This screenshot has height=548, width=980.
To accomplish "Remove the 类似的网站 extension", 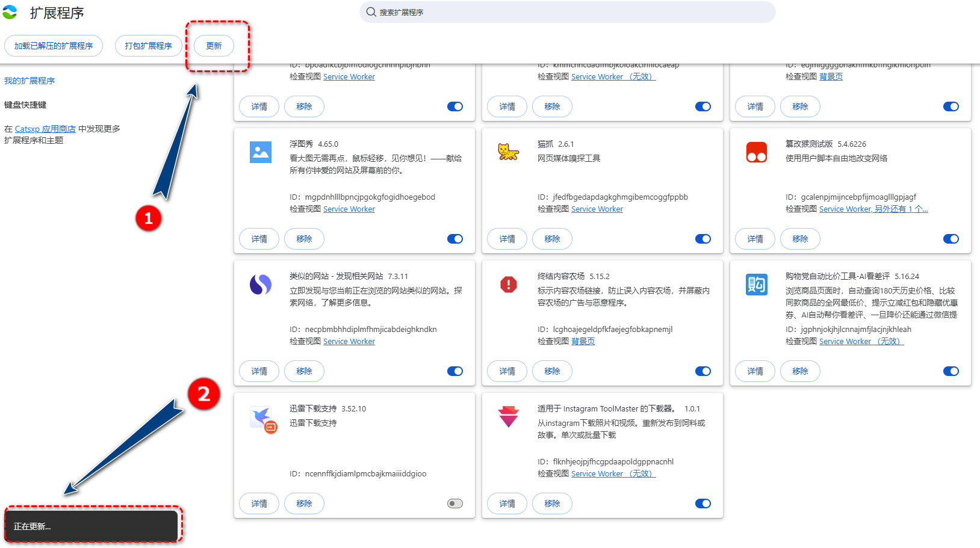I will click(304, 371).
